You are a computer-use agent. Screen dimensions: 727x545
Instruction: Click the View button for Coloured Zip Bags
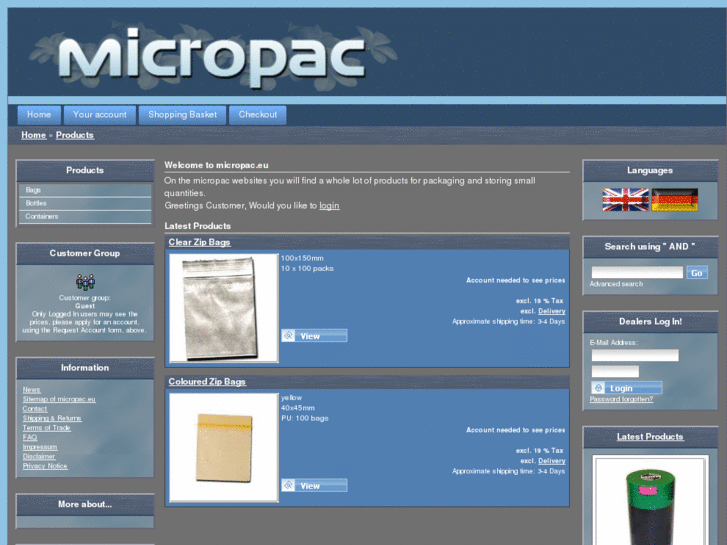[x=314, y=486]
